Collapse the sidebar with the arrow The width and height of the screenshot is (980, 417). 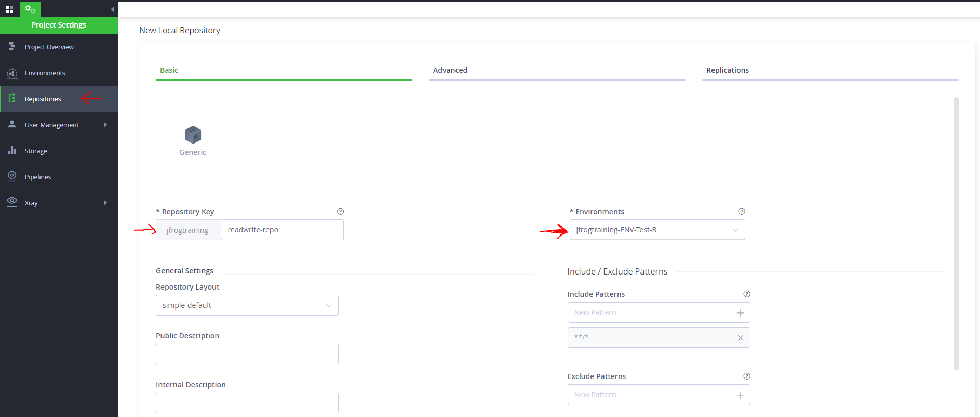pos(112,9)
